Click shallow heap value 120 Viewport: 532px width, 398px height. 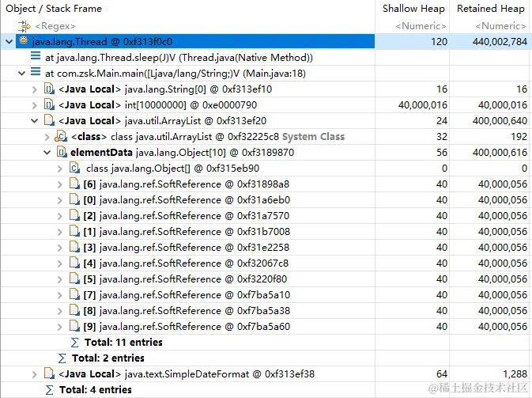[439, 42]
